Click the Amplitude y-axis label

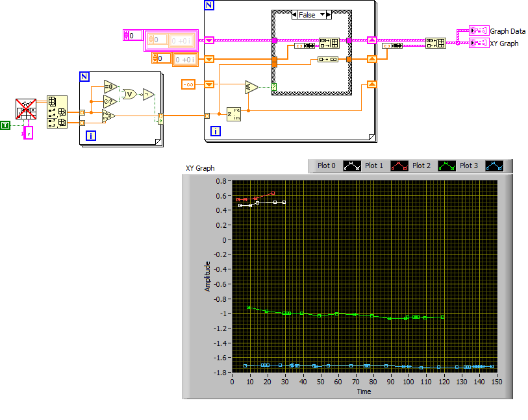click(207, 277)
